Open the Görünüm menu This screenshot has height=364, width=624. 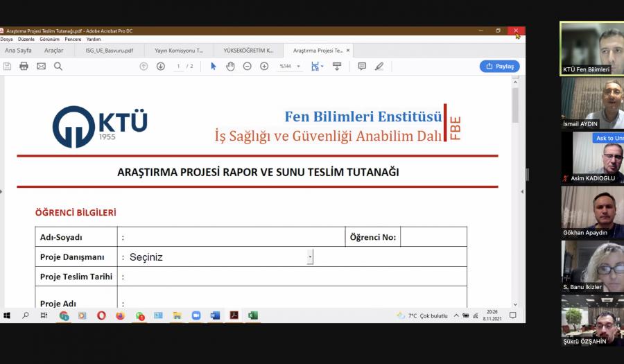(x=49, y=40)
